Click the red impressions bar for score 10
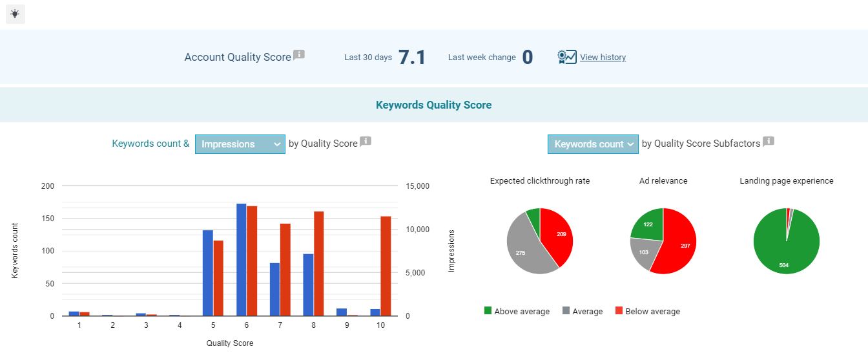Image resolution: width=868 pixels, height=355 pixels. coord(386,266)
